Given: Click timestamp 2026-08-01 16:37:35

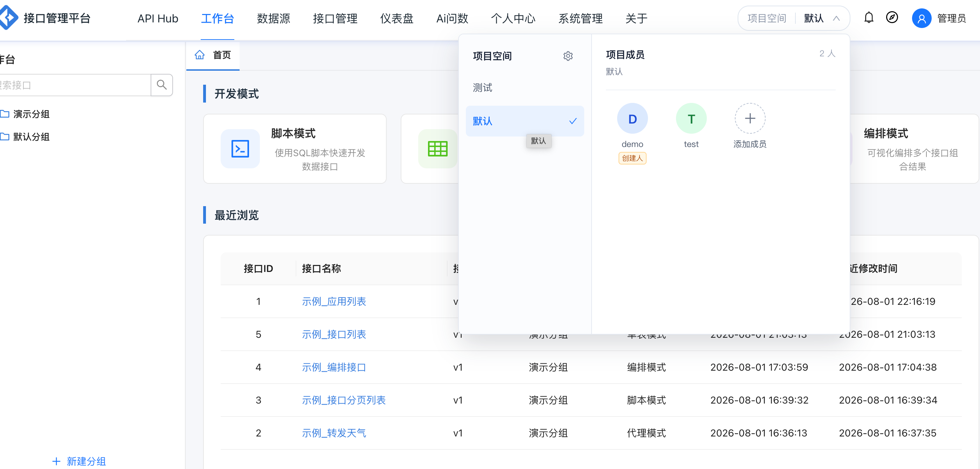Looking at the screenshot, I should click(x=888, y=433).
